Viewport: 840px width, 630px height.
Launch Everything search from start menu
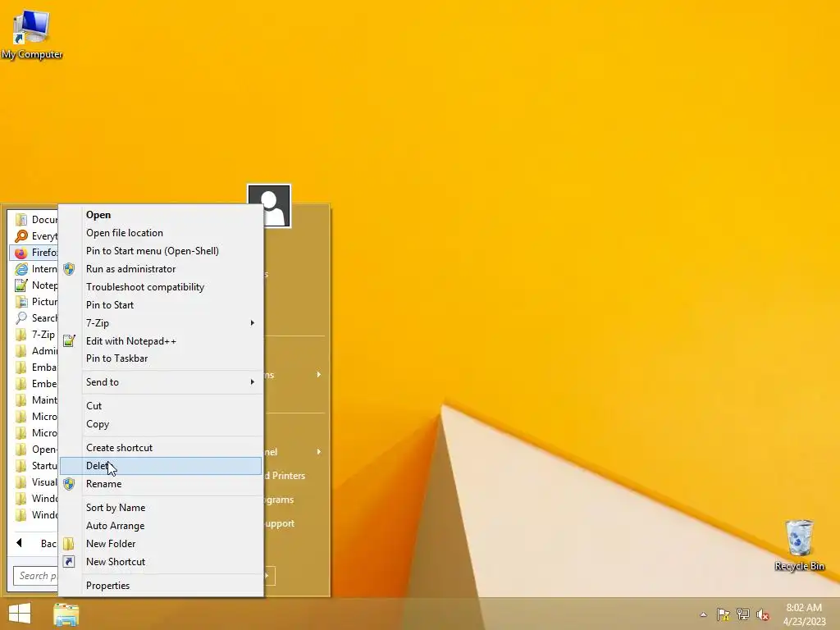click(x=34, y=236)
